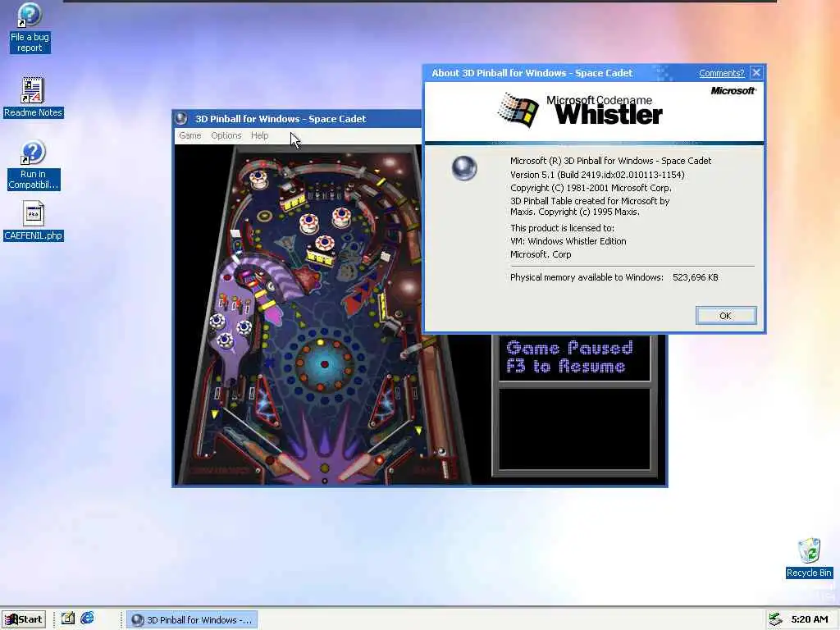Click the Physical memory 523,696 KB value

click(x=695, y=277)
